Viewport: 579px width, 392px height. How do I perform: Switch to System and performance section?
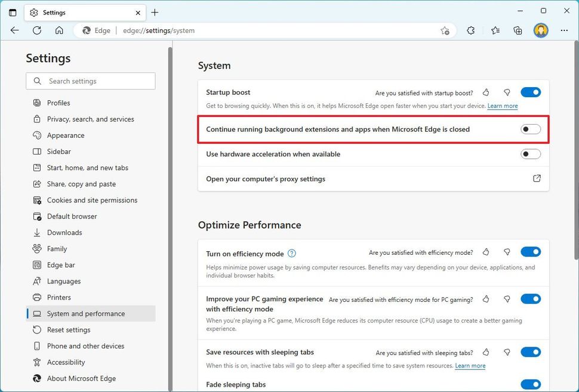85,313
